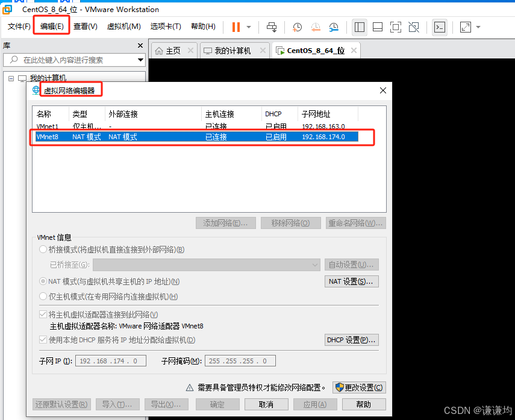515x420 pixels.
Task: Click the 还原默认设置(R) button
Action: point(61,404)
